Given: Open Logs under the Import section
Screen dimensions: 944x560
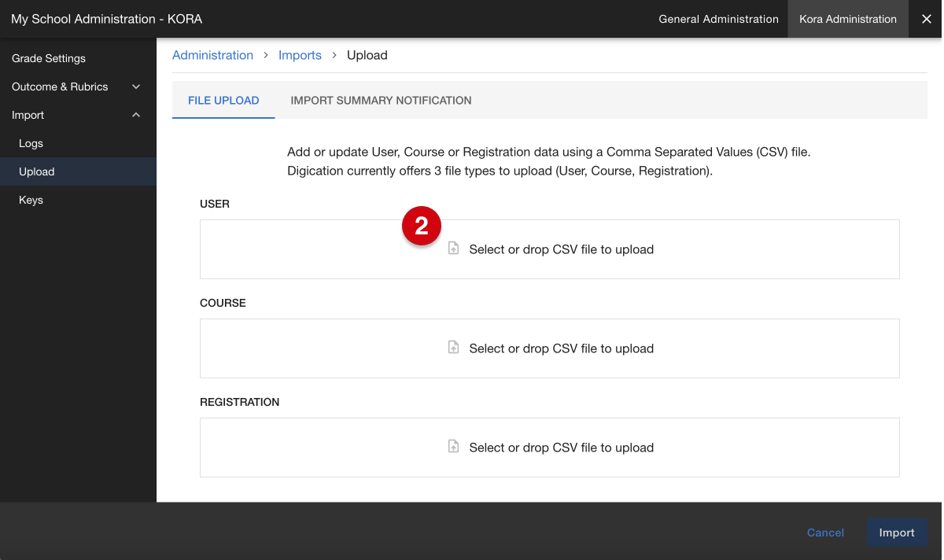Looking at the screenshot, I should (x=31, y=143).
